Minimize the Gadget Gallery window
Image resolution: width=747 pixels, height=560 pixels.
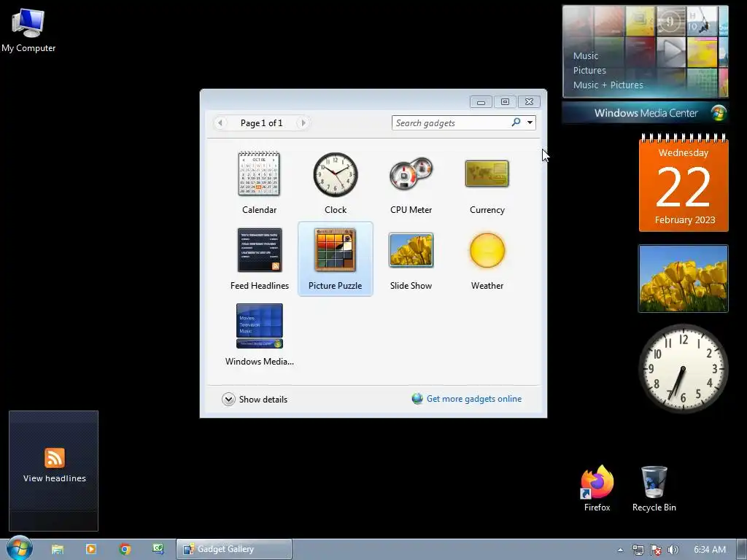click(x=481, y=102)
